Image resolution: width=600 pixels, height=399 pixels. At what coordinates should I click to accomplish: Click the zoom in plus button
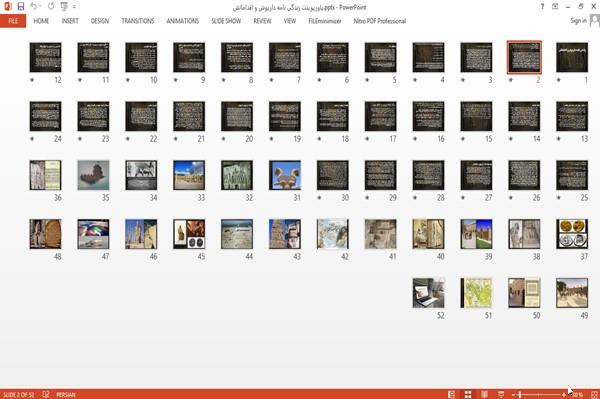564,394
